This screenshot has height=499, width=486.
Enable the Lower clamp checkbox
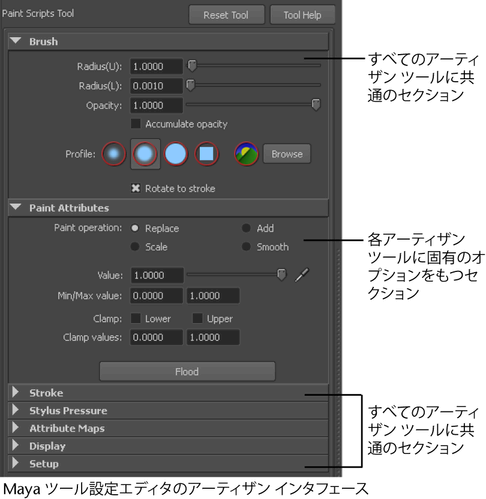point(135,318)
